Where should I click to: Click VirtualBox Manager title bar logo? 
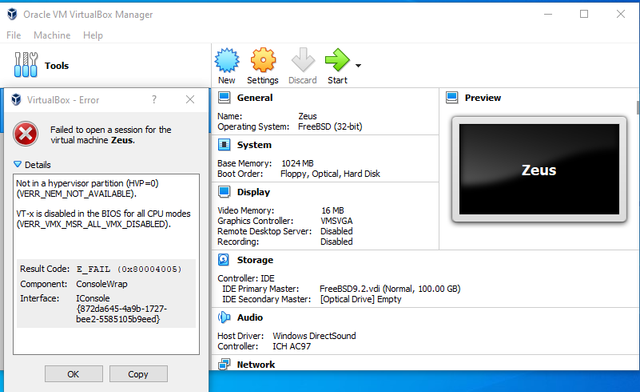[12, 14]
